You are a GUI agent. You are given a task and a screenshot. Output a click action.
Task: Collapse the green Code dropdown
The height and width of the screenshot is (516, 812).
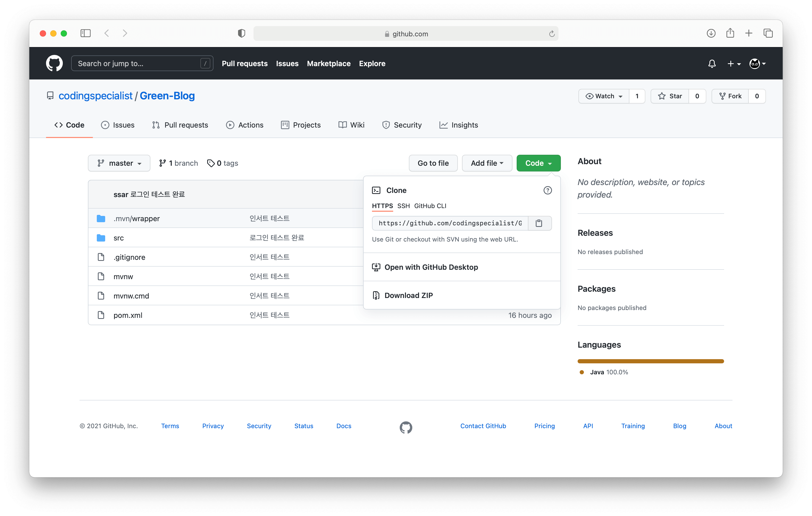[x=539, y=163]
